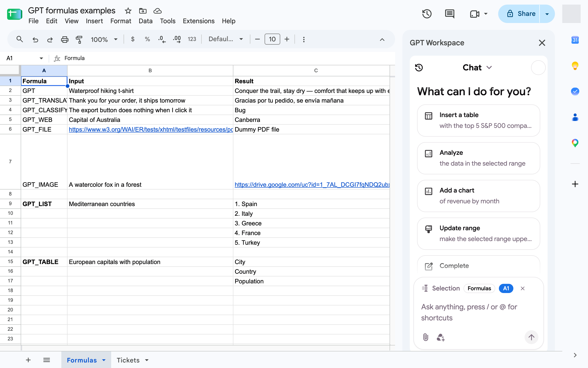Check the cloud document status icon

coord(157,11)
